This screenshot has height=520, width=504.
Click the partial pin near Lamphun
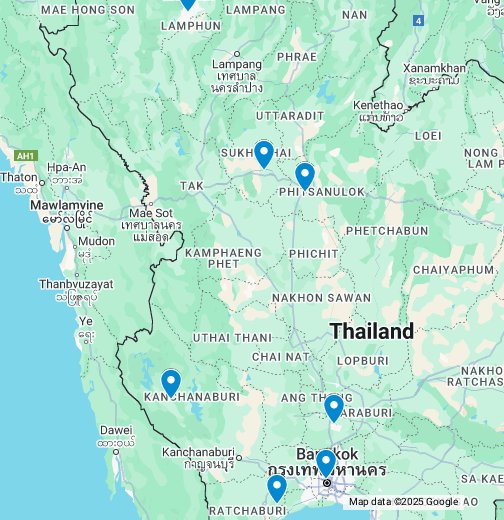pos(188,5)
